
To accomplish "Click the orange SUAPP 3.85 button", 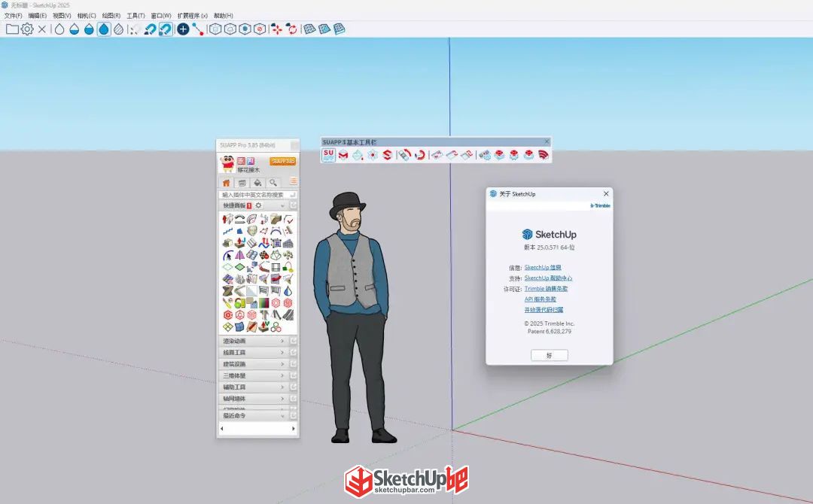I will pos(283,161).
